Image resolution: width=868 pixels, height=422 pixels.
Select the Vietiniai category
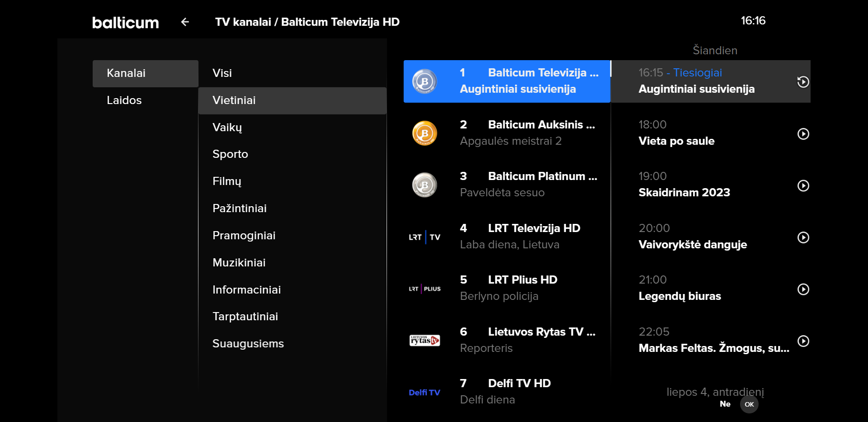pos(292,100)
